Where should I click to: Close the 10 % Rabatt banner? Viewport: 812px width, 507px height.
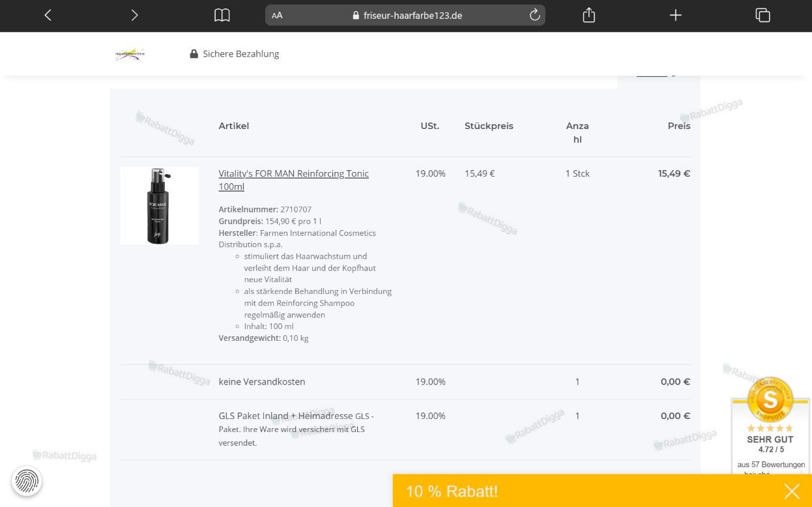tap(792, 491)
